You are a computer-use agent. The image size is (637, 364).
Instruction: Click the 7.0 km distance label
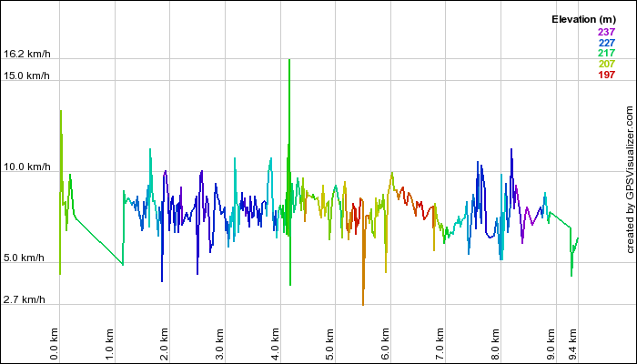[x=440, y=344]
